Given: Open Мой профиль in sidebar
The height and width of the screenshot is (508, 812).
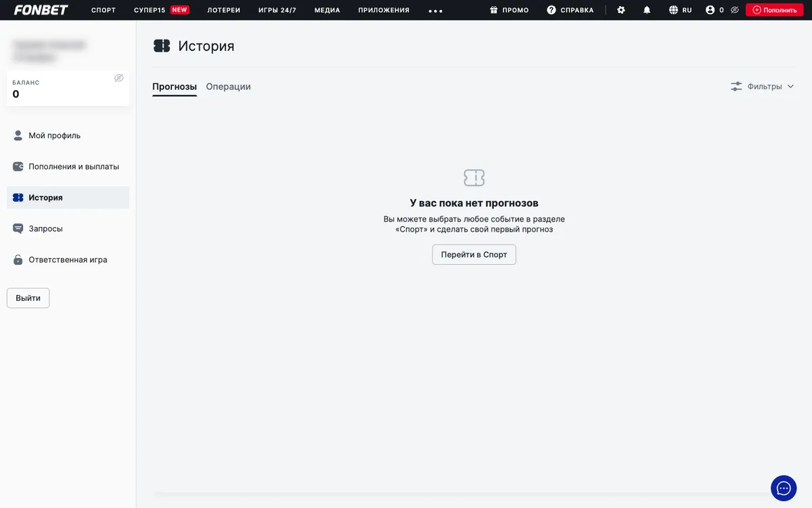Looking at the screenshot, I should (68, 135).
